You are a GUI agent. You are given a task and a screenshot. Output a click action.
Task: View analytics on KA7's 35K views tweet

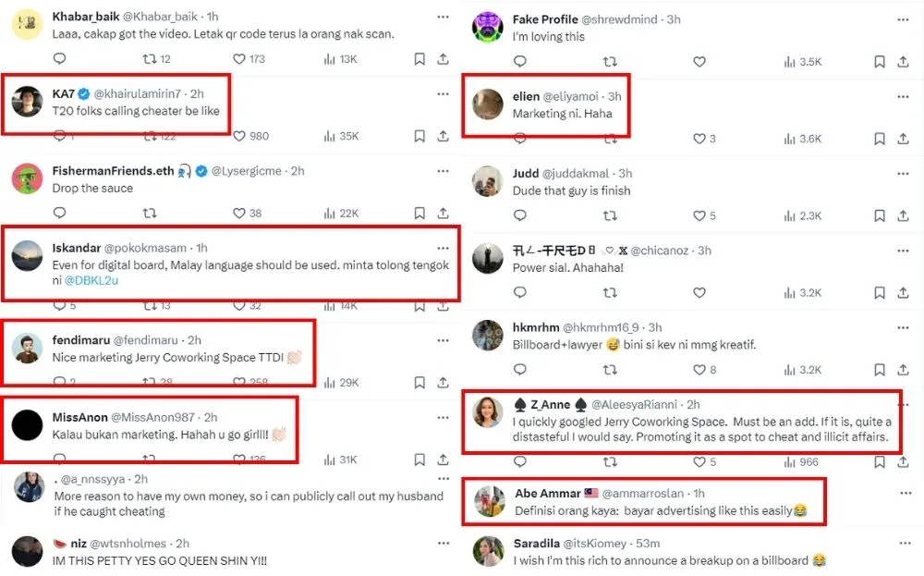click(330, 136)
